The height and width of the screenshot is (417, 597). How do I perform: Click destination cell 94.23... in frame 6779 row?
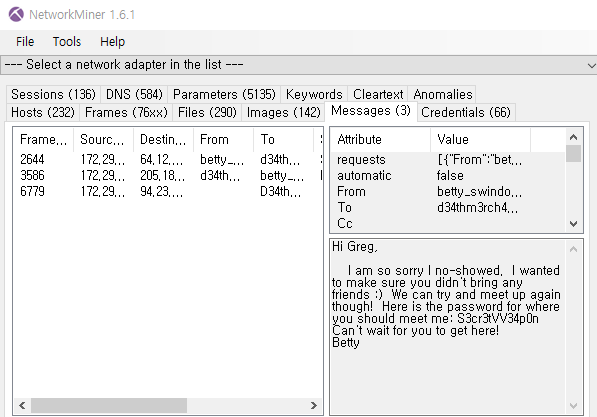(x=161, y=191)
